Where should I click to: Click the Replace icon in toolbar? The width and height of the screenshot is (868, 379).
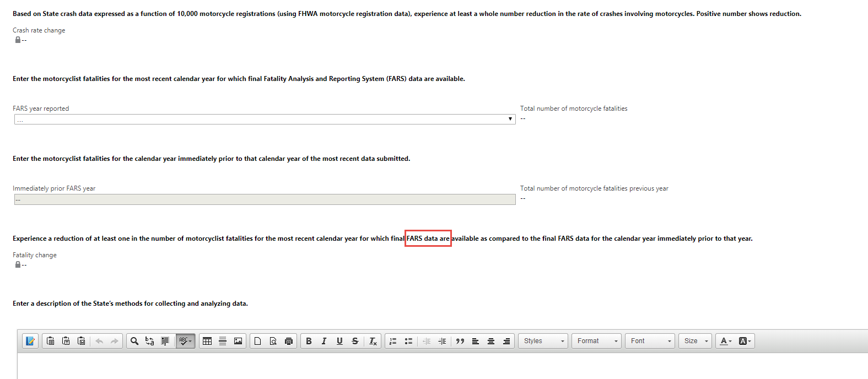(150, 341)
